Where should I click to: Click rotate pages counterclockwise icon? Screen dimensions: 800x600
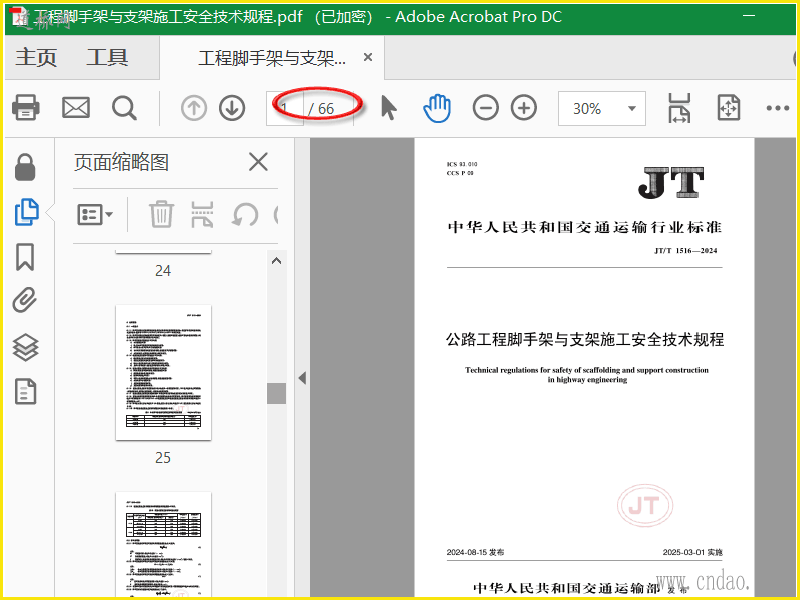245,214
